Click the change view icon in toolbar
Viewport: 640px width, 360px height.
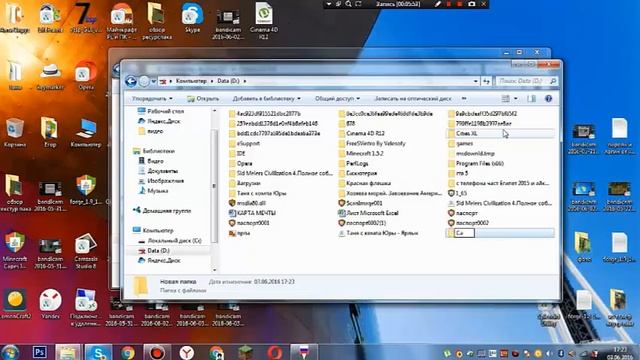point(505,98)
